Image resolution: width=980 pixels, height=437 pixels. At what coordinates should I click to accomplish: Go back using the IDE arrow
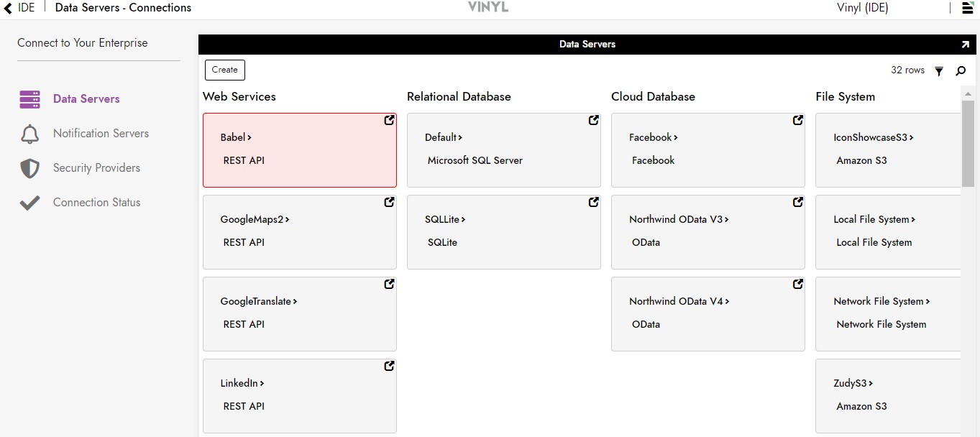(x=9, y=9)
